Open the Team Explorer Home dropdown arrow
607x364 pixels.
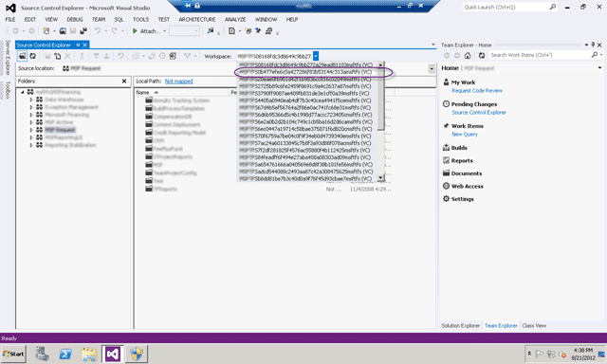[599, 67]
